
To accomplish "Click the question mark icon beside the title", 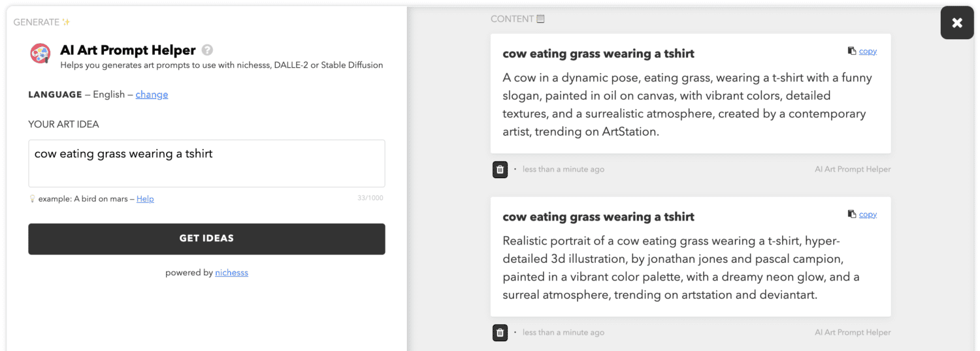I will click(207, 50).
